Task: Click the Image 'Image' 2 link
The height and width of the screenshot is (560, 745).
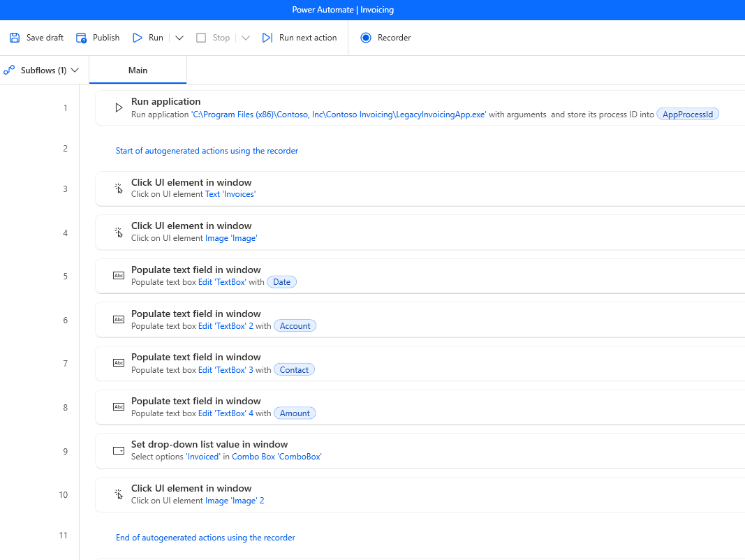Action: tap(235, 501)
